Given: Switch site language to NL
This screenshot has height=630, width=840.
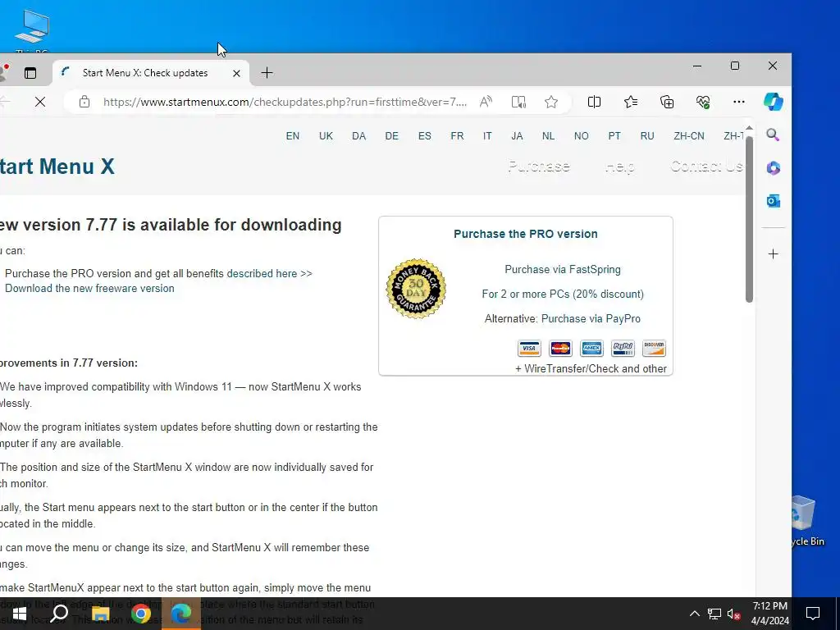Looking at the screenshot, I should coord(548,136).
